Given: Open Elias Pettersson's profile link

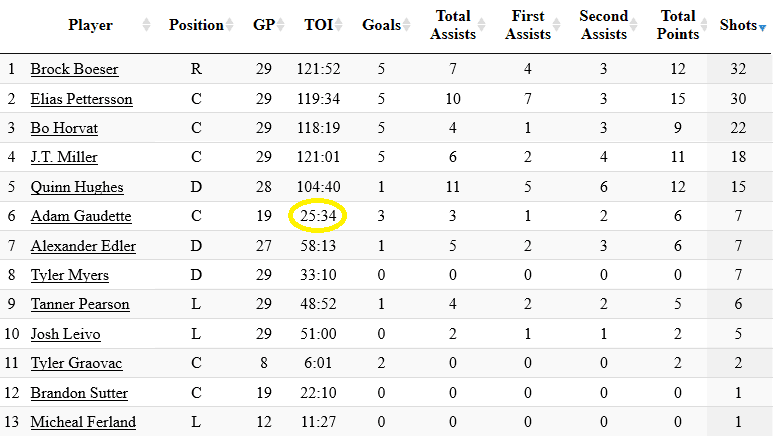Looking at the screenshot, I should (81, 99).
